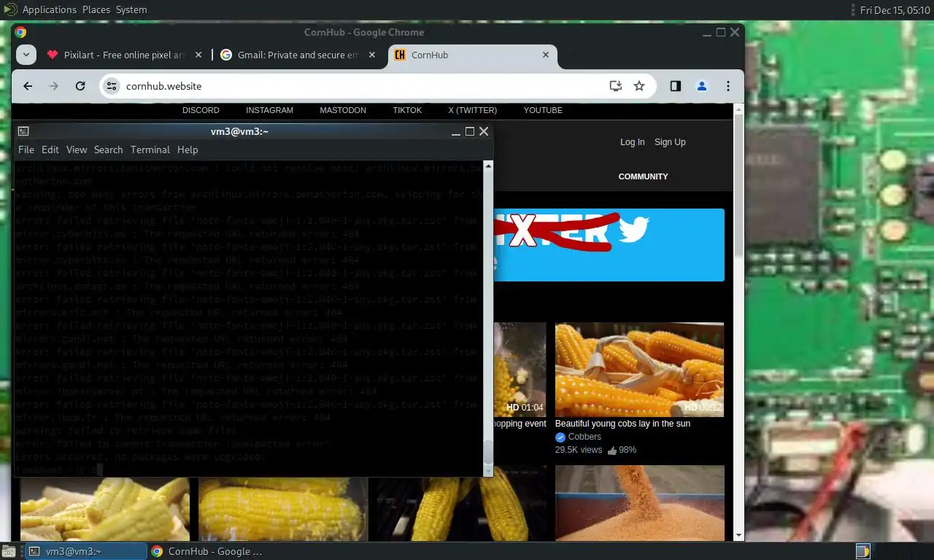
Task: Open the grain pouring video thumbnail
Action: [x=639, y=503]
